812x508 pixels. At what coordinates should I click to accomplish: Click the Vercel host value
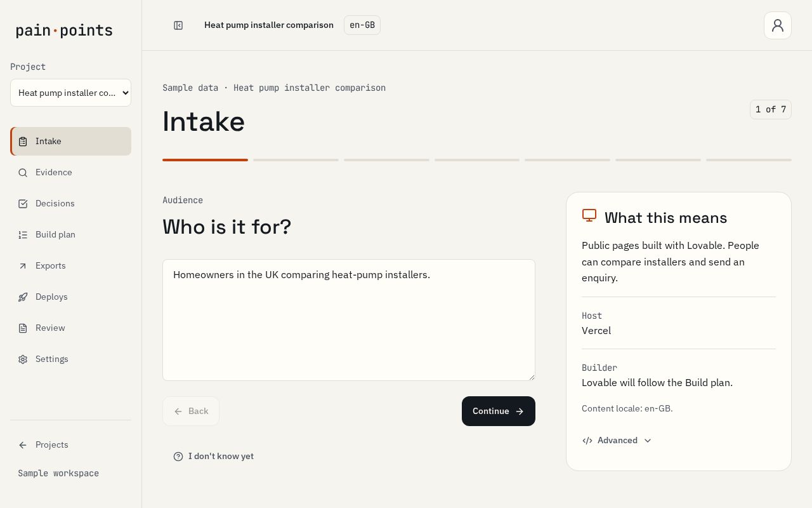[596, 331]
